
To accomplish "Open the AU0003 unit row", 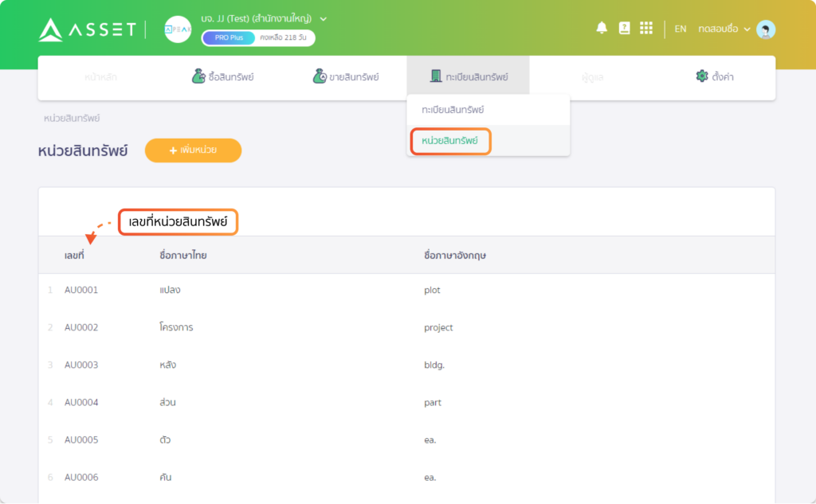I will click(x=406, y=365).
